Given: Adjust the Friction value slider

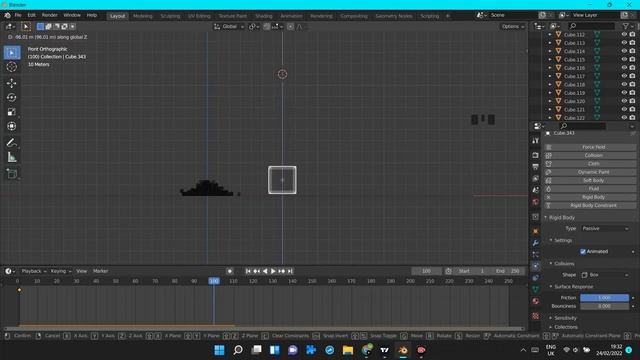Looking at the screenshot, I should click(604, 298).
